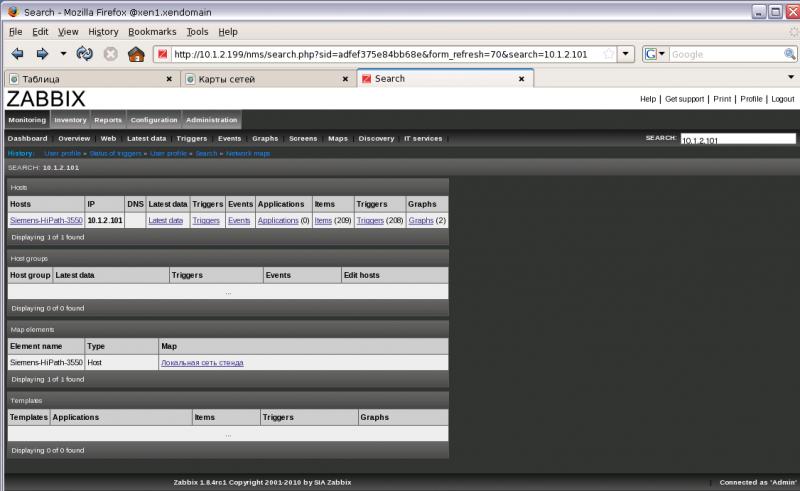Viewport: 800px width, 491px height.
Task: Open the Web submenu item
Action: 108,139
